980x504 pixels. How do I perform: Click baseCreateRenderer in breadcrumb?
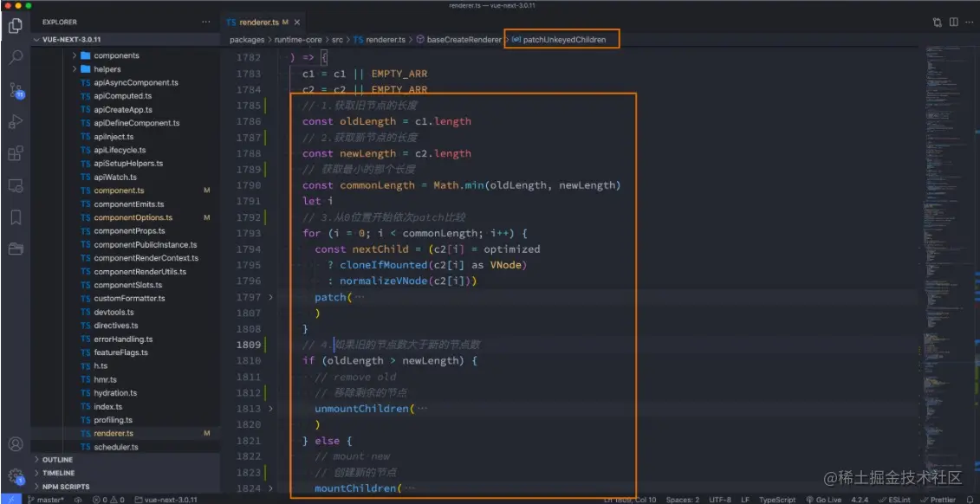pos(458,39)
